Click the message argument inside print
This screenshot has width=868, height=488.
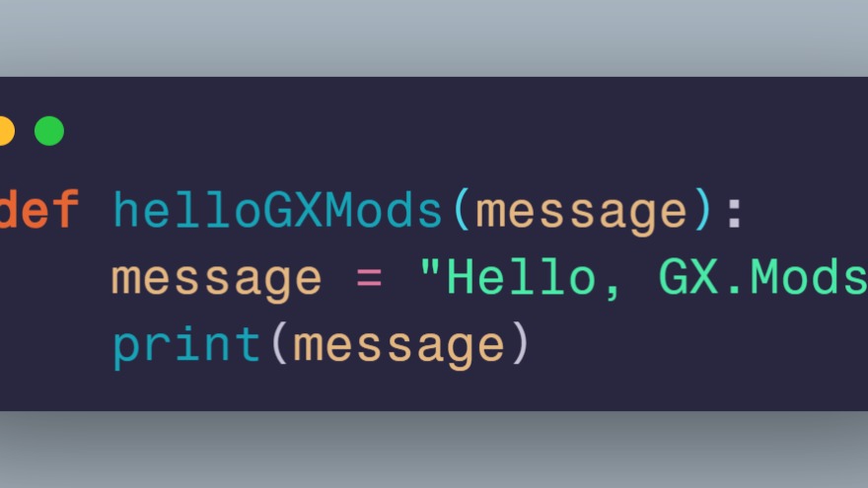click(x=398, y=348)
